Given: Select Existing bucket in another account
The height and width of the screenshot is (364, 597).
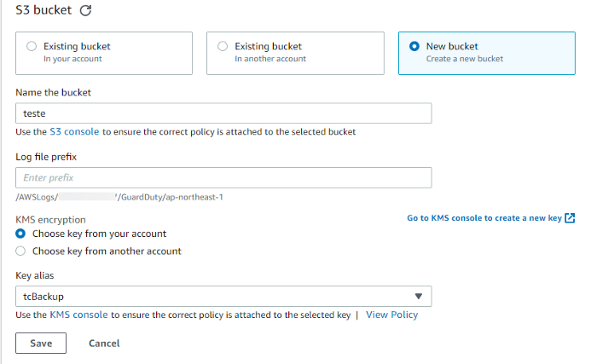Looking at the screenshot, I should pos(223,46).
